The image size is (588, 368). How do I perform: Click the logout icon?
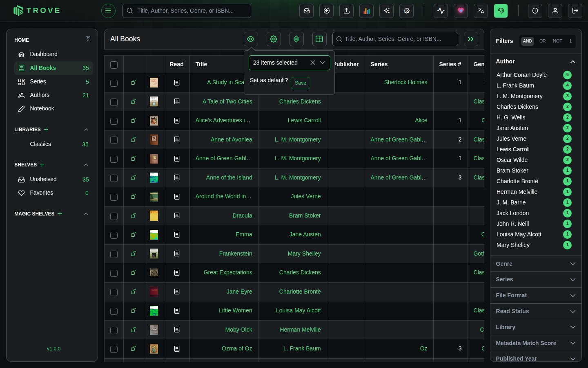575,11
